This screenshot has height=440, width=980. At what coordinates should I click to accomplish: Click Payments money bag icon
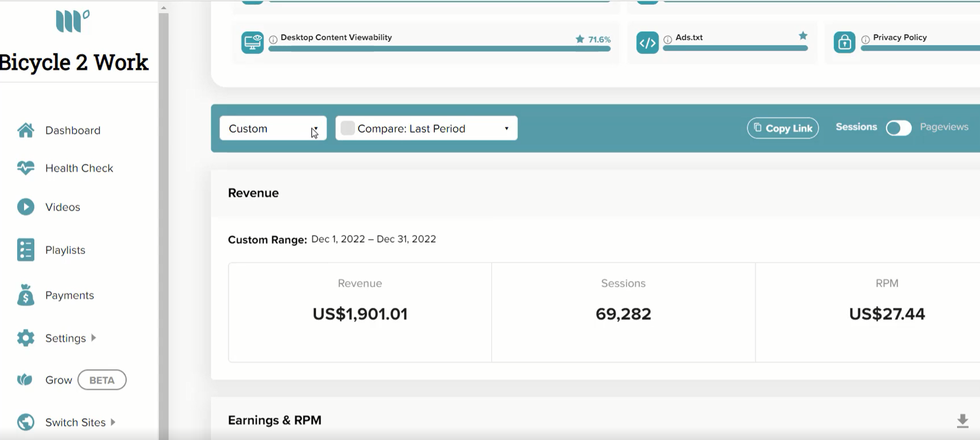[x=25, y=295]
